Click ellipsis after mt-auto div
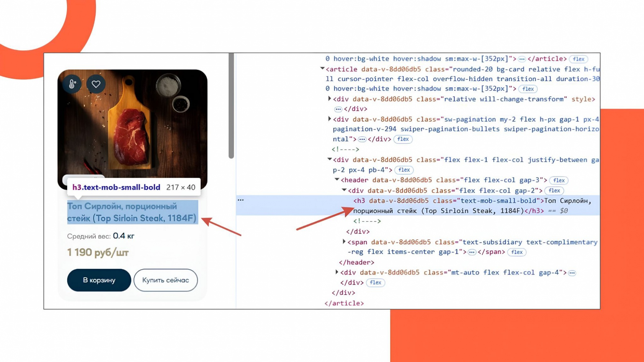This screenshot has width=644, height=362. point(572,273)
